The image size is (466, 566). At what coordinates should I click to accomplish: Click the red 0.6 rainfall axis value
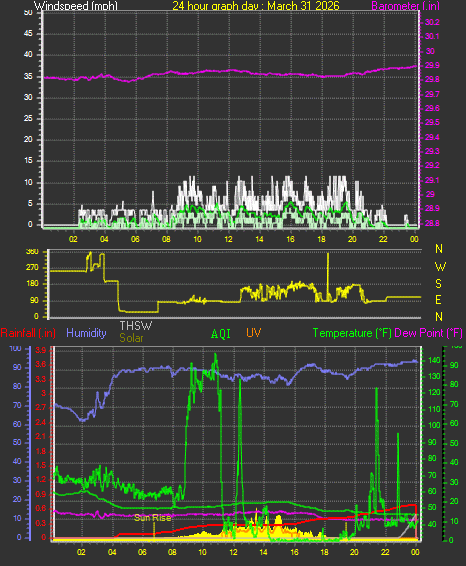click(41, 509)
